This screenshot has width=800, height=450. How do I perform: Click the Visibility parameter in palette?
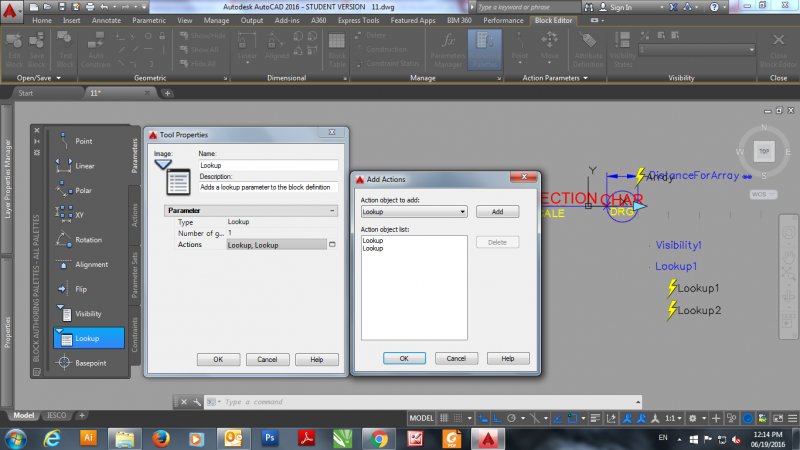click(88, 313)
